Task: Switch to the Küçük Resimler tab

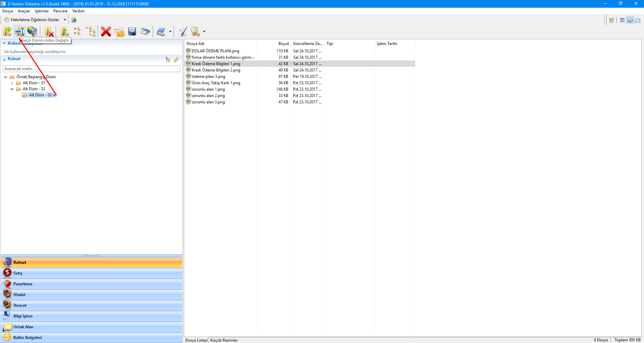Action: point(224,340)
